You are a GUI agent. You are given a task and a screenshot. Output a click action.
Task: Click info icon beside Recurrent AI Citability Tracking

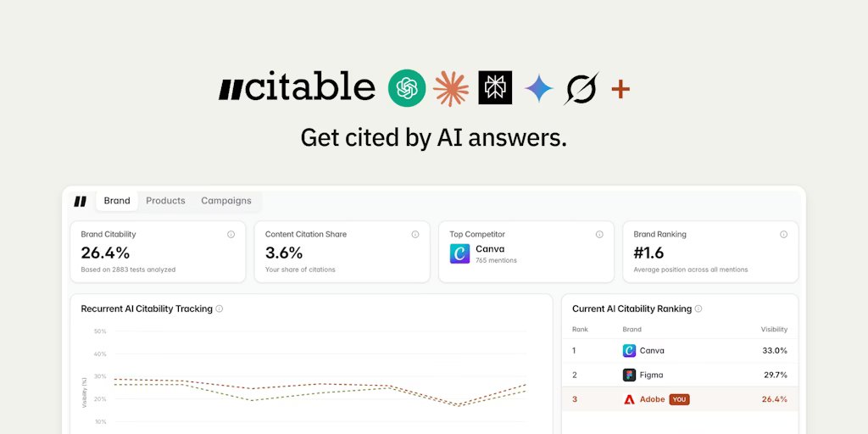[x=220, y=309]
